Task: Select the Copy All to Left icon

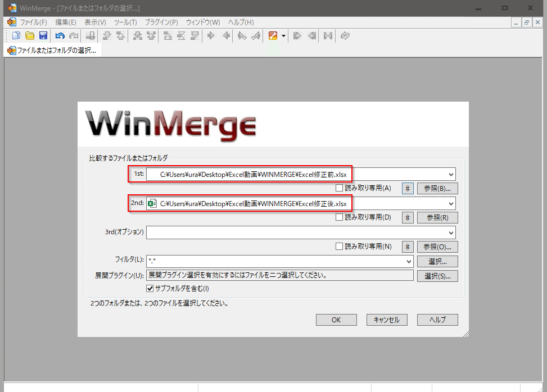Action: coord(311,35)
